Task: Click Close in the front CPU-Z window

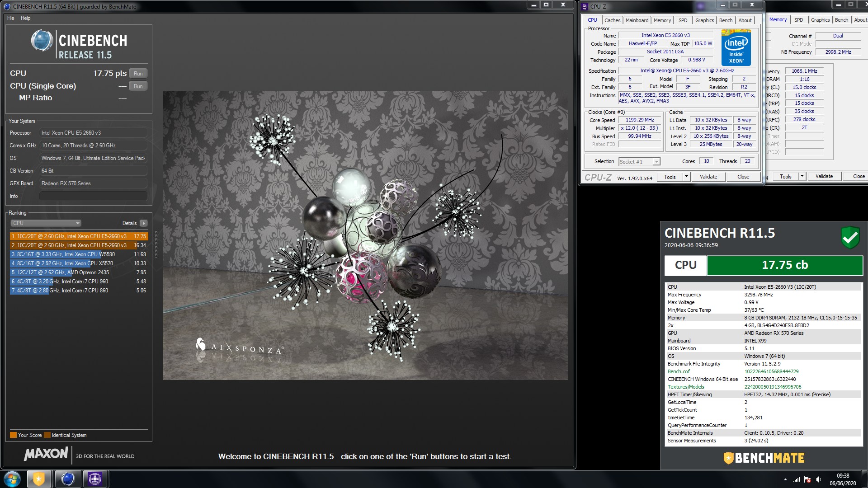Action: (743, 177)
